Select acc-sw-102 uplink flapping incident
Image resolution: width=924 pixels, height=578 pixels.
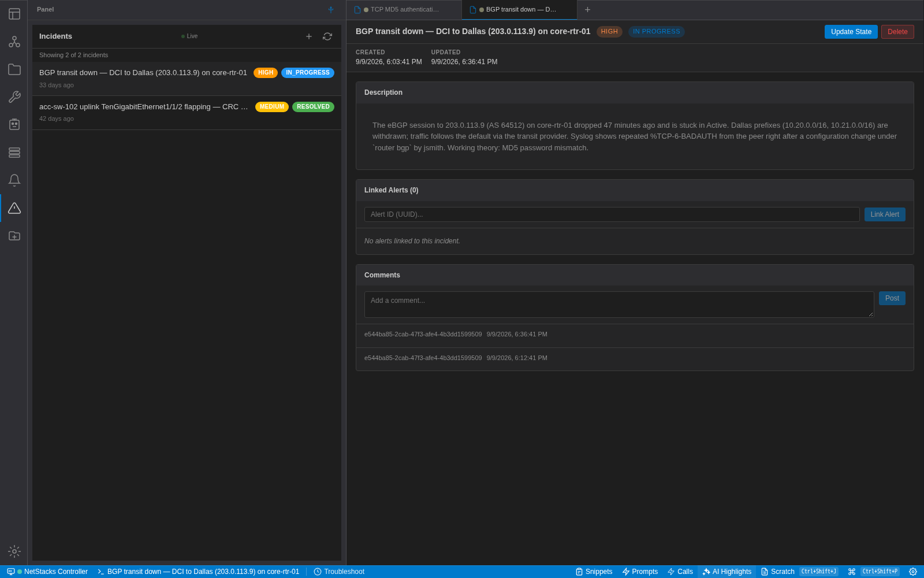click(187, 113)
